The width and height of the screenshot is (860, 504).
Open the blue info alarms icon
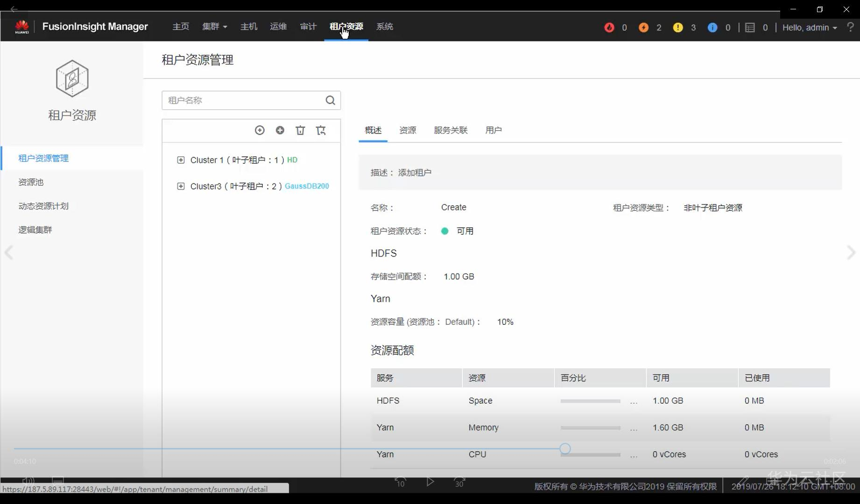(x=712, y=28)
